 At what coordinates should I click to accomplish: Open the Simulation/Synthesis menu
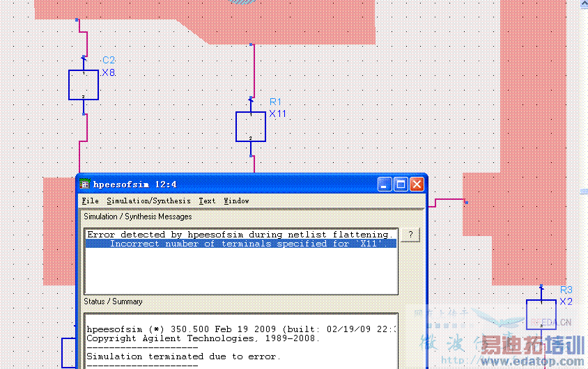[x=148, y=201]
